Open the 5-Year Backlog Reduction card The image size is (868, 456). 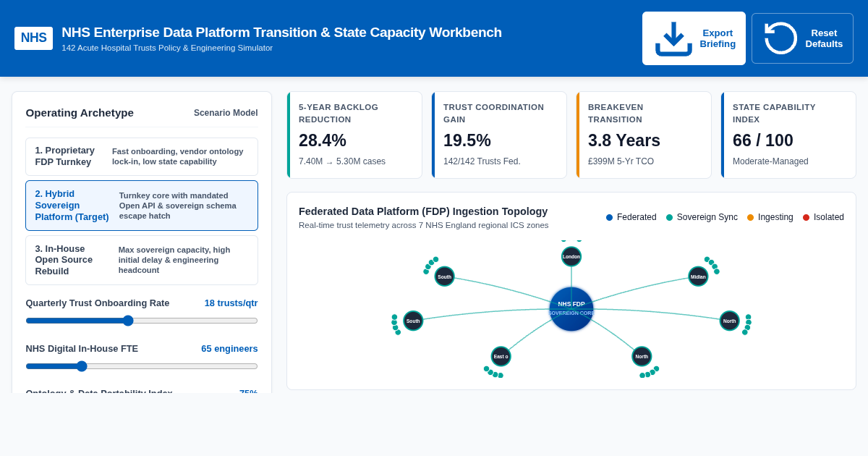354,135
